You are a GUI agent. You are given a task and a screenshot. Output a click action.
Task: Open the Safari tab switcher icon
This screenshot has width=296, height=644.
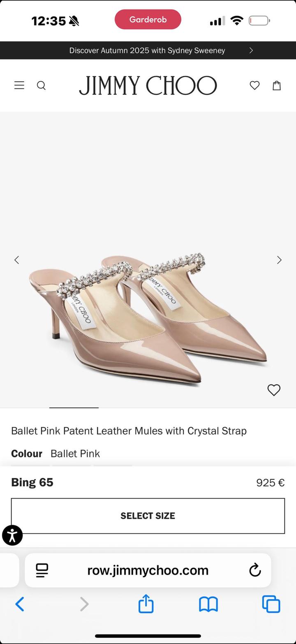pos(271,604)
